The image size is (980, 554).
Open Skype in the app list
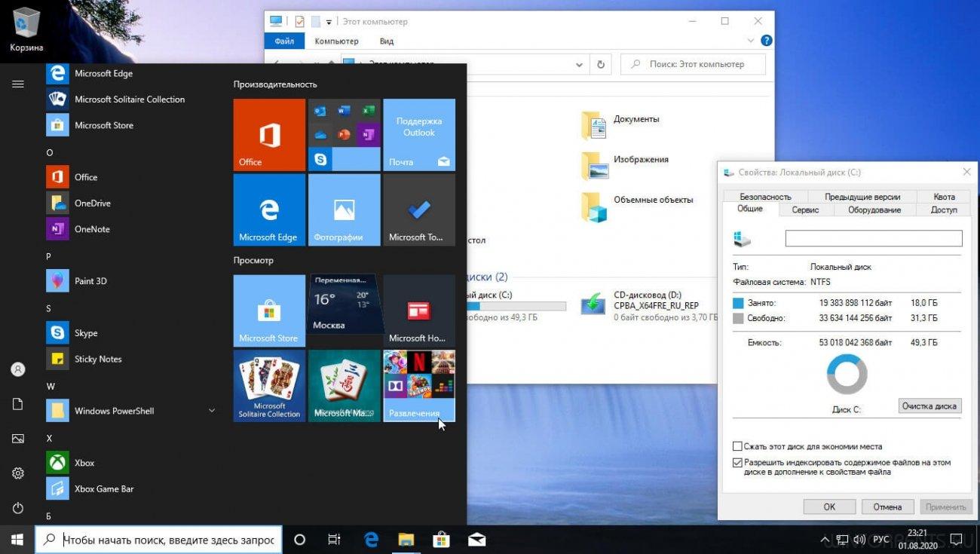[x=130, y=333]
